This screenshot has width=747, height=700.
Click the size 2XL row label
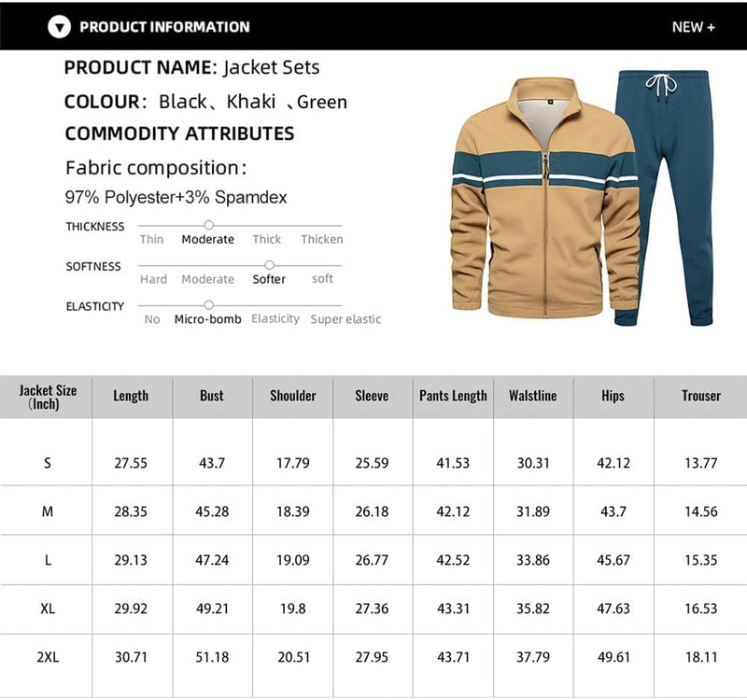coord(48,657)
